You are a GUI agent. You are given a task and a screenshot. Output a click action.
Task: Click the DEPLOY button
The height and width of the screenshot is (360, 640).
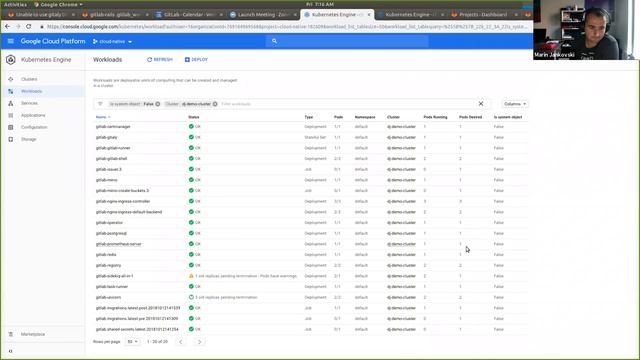pos(196,60)
